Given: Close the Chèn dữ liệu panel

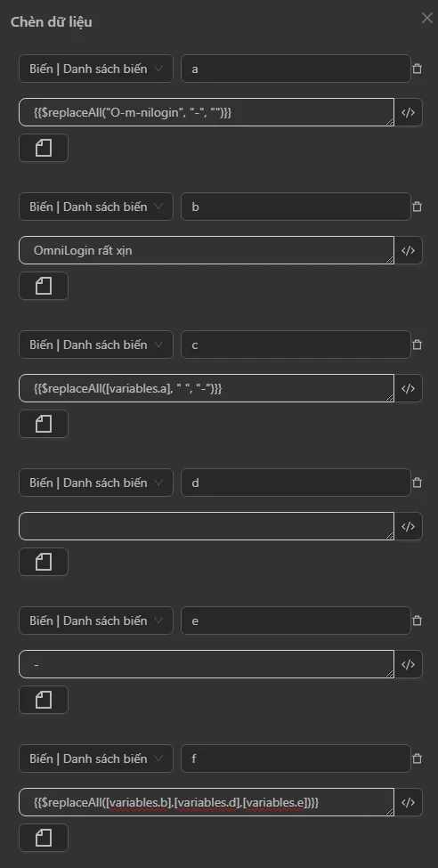Looking at the screenshot, I should (x=427, y=19).
